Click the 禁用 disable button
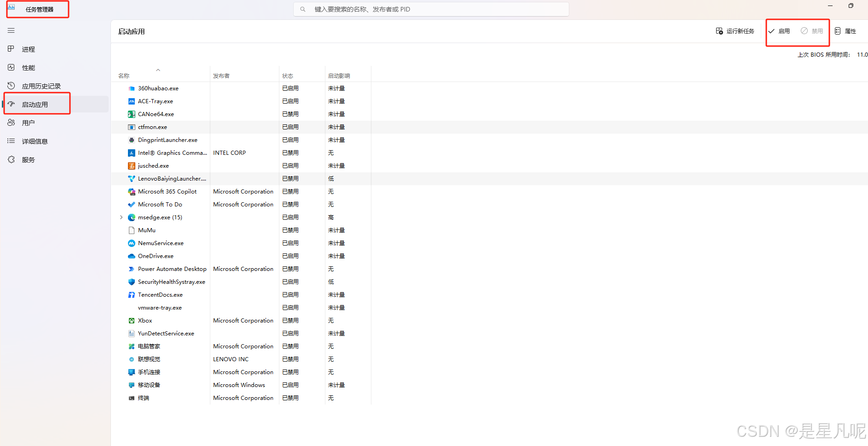 [812, 31]
